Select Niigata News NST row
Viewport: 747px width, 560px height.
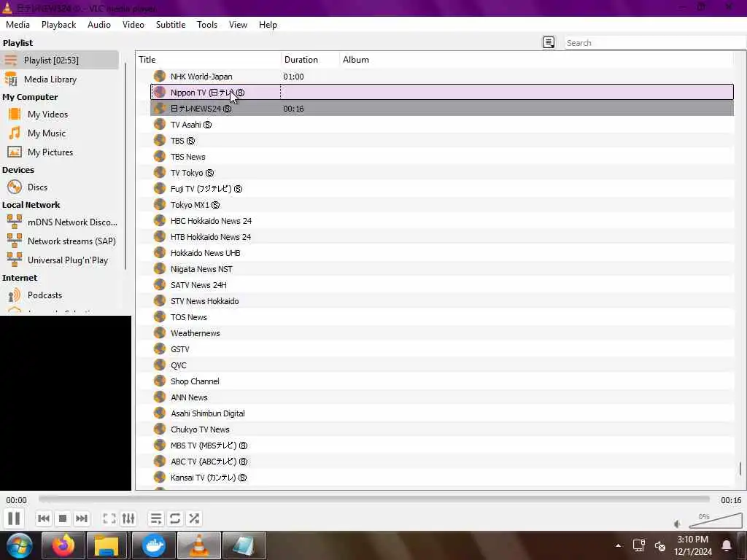441,269
